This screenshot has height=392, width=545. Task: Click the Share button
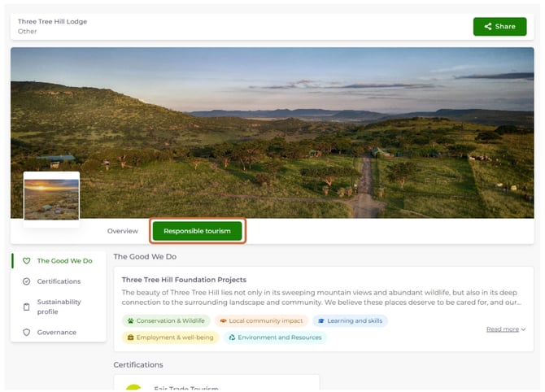coord(499,26)
